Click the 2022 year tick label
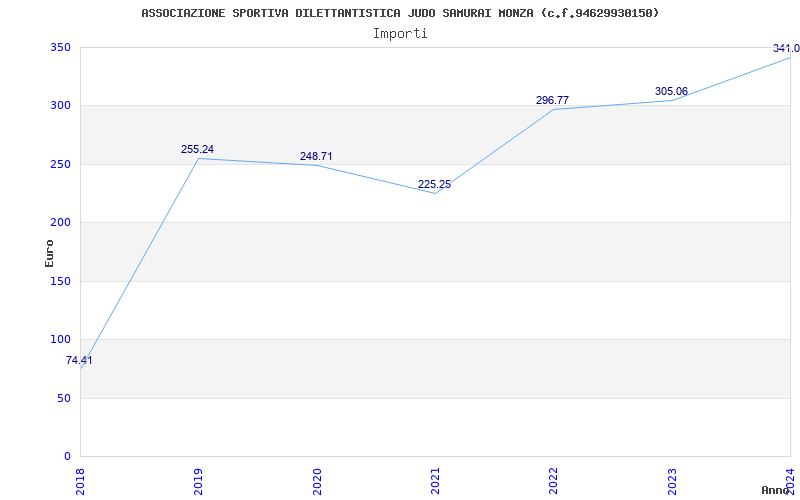Image resolution: width=800 pixels, height=500 pixels. point(554,481)
